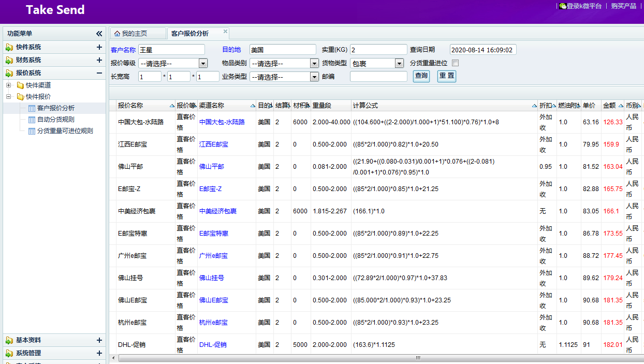Expand the 快件渠道 tree folder
644x364 pixels.
click(9, 85)
